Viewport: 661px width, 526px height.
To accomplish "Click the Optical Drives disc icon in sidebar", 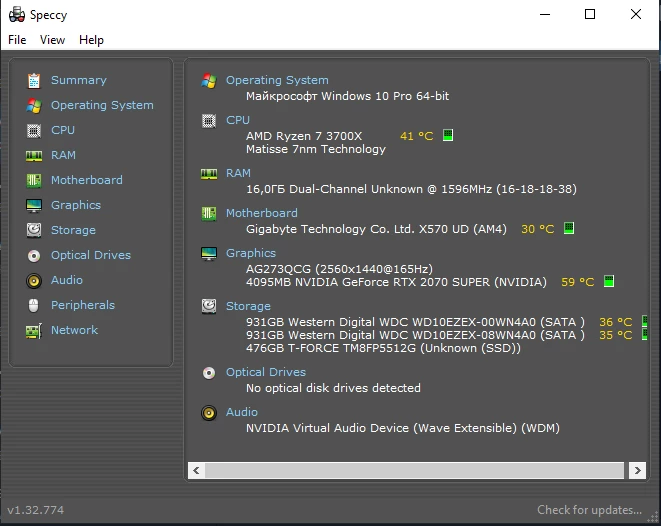I will [34, 255].
